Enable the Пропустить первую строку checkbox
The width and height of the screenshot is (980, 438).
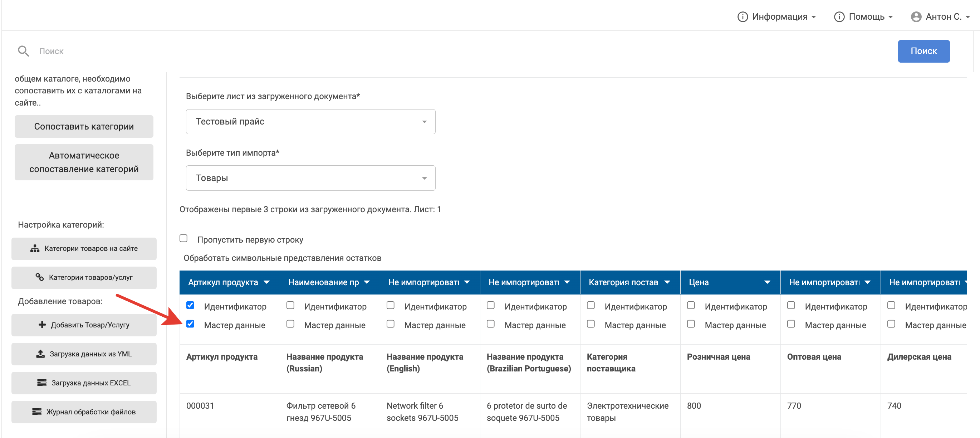coord(183,239)
